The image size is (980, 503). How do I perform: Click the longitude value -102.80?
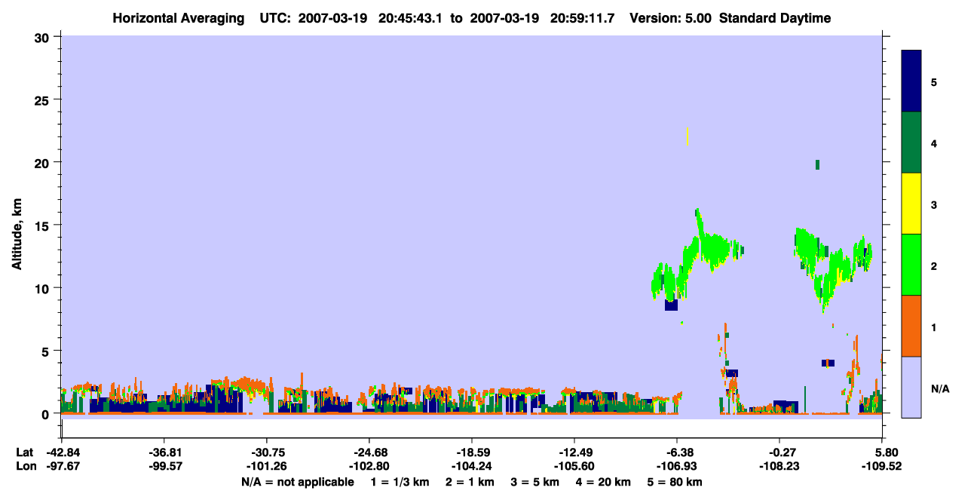[x=369, y=466]
